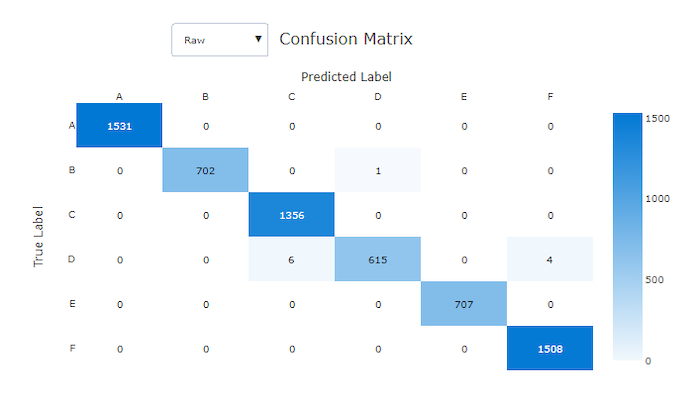700x410 pixels.
Task: Click the 707 cell in row E
Action: click(x=463, y=304)
